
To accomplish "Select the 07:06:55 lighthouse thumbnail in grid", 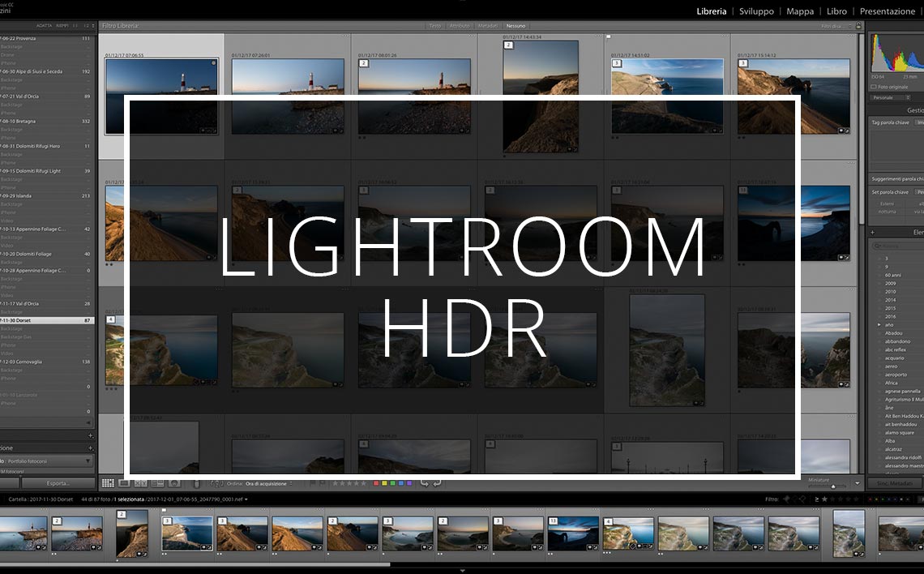I will click(161, 96).
